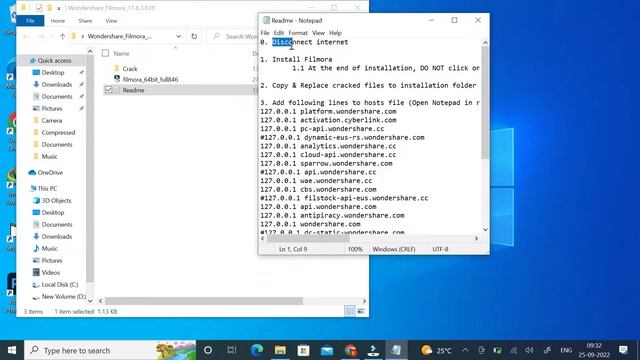Open Notepad's View menu

318,33
